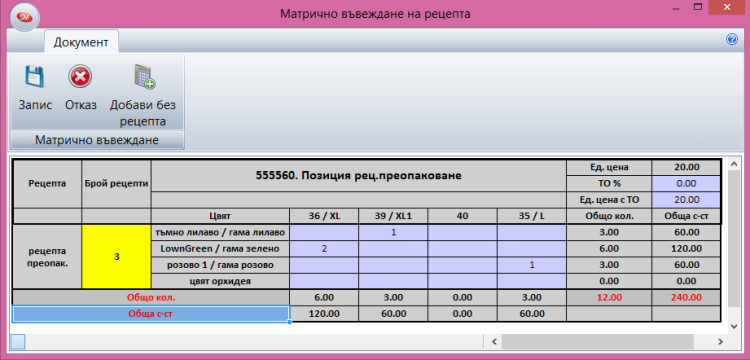Select the Ед. цена с ТО field
Image resolution: width=750 pixels, height=360 pixels.
point(685,199)
